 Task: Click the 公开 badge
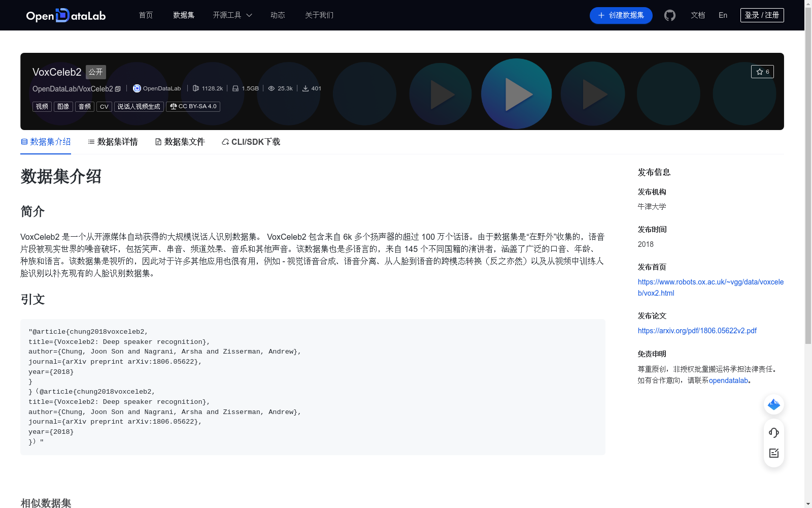click(96, 72)
